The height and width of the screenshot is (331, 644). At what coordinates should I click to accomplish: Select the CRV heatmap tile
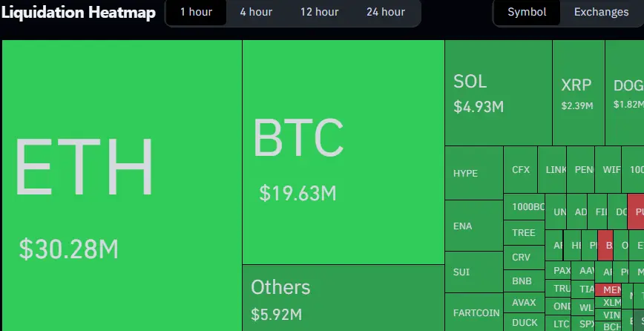[524, 257]
